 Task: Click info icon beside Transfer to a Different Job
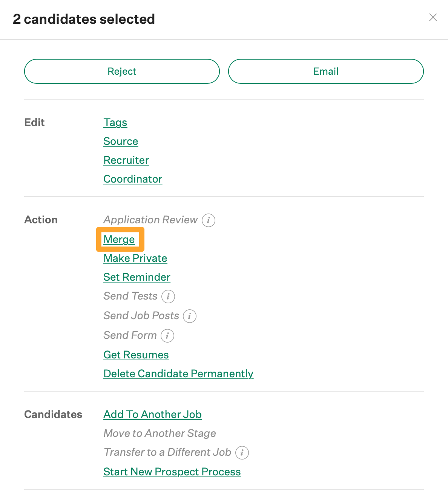click(242, 453)
